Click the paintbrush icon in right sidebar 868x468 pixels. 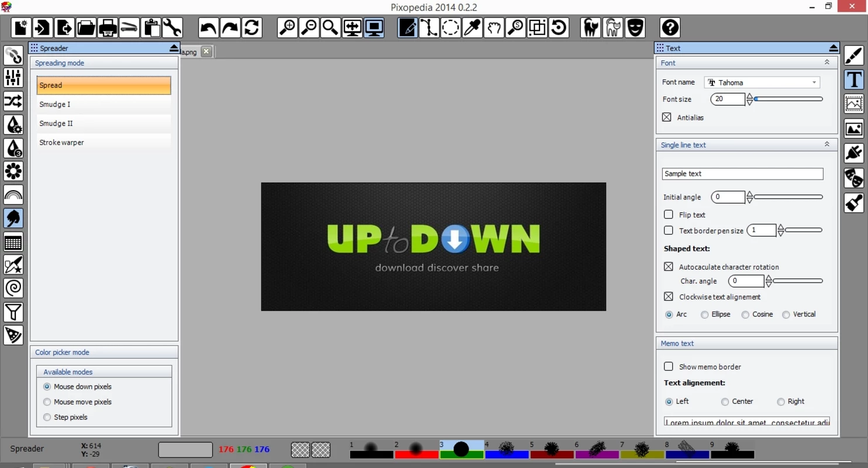(x=854, y=55)
